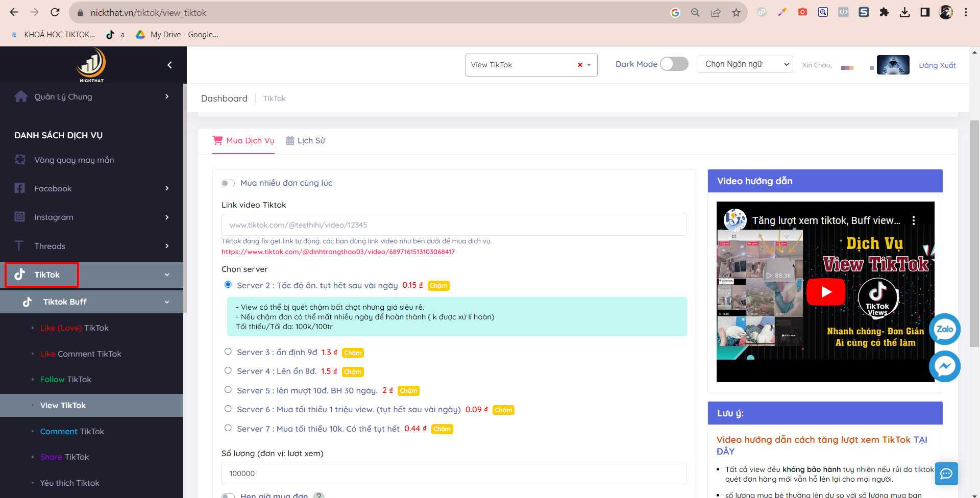Open Vòng quay may mắn menu item
Viewport: 980px width, 498px height.
pyautogui.click(x=74, y=160)
